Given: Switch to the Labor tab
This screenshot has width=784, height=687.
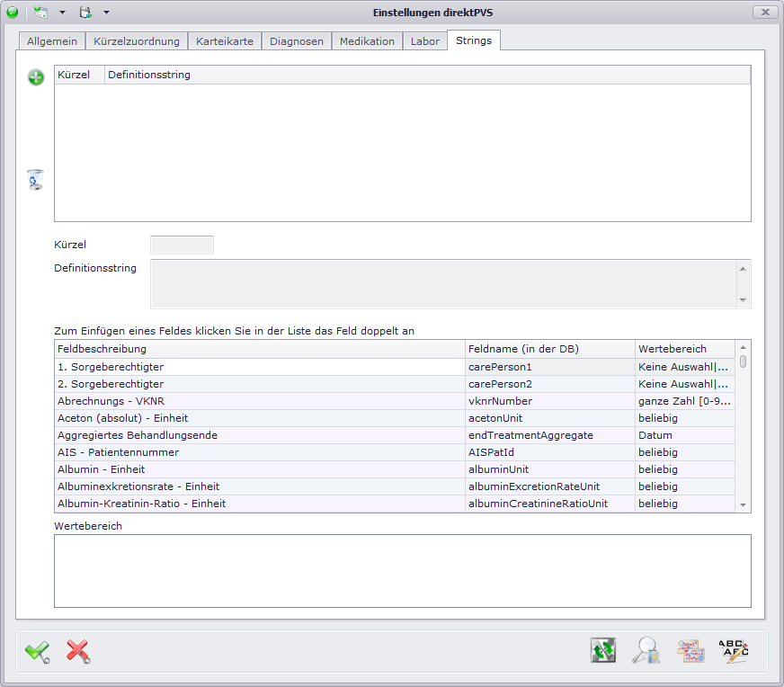Looking at the screenshot, I should tap(425, 41).
